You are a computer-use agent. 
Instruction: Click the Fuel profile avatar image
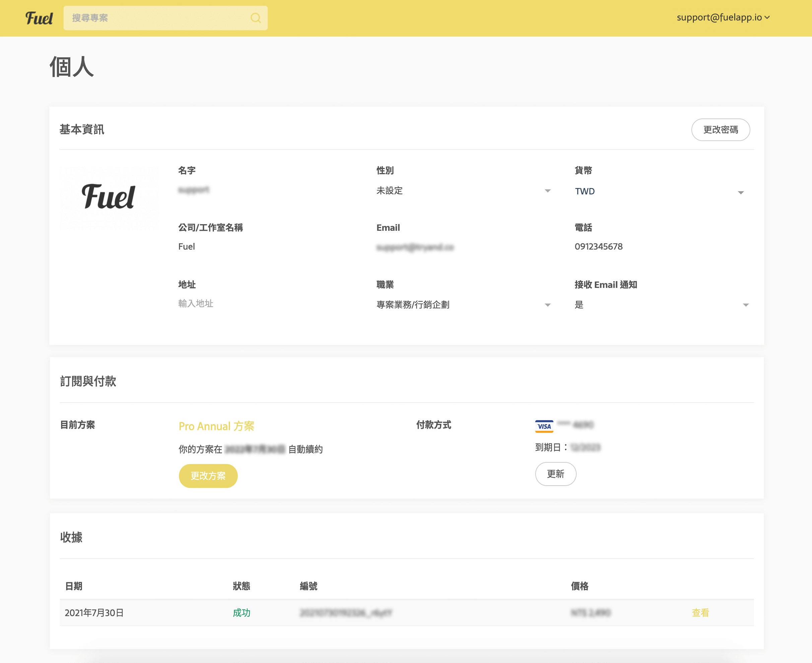coord(109,197)
